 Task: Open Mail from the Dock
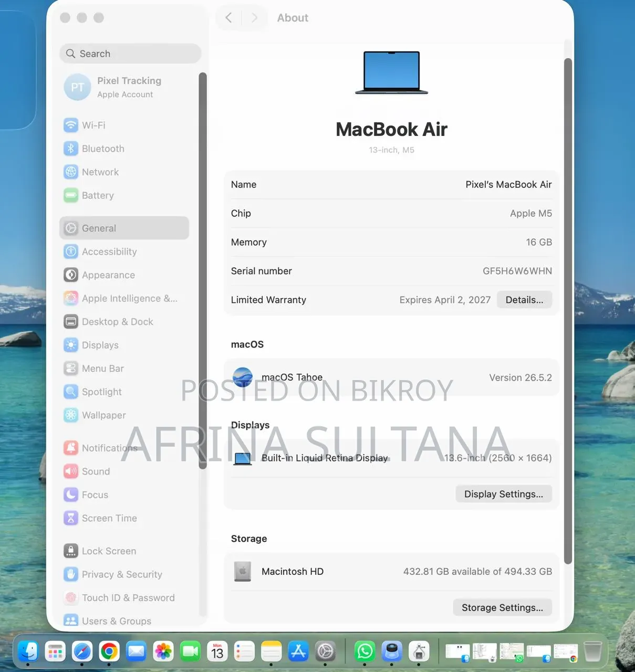pyautogui.click(x=136, y=652)
